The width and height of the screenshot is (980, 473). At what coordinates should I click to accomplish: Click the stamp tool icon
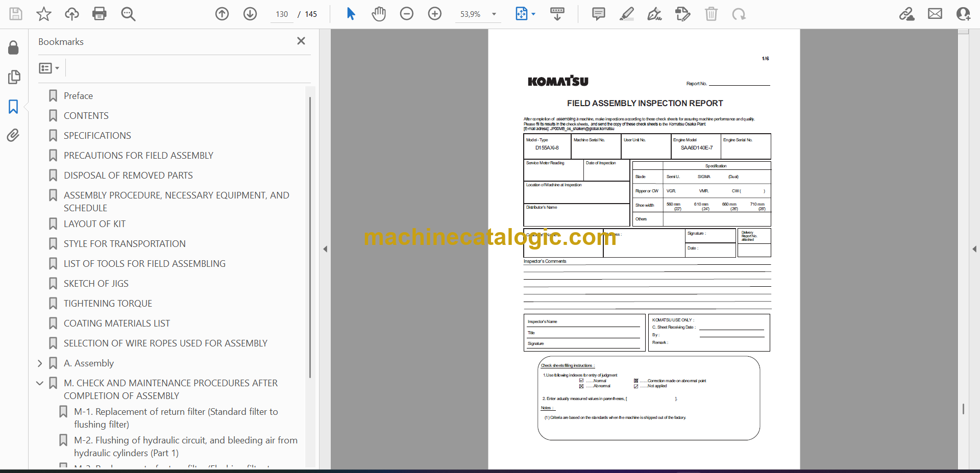pos(683,14)
